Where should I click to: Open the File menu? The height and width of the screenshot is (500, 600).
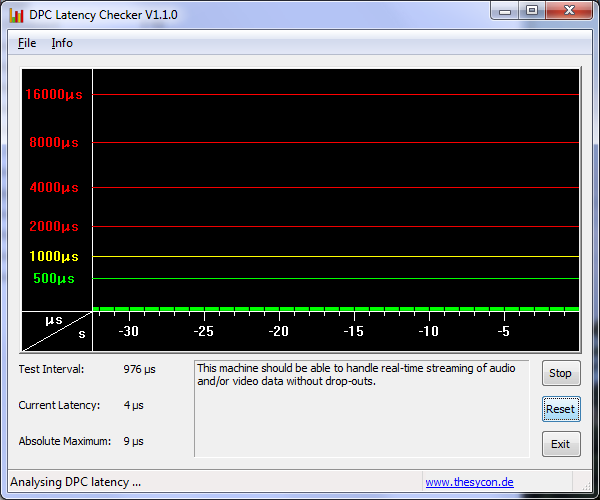point(27,43)
